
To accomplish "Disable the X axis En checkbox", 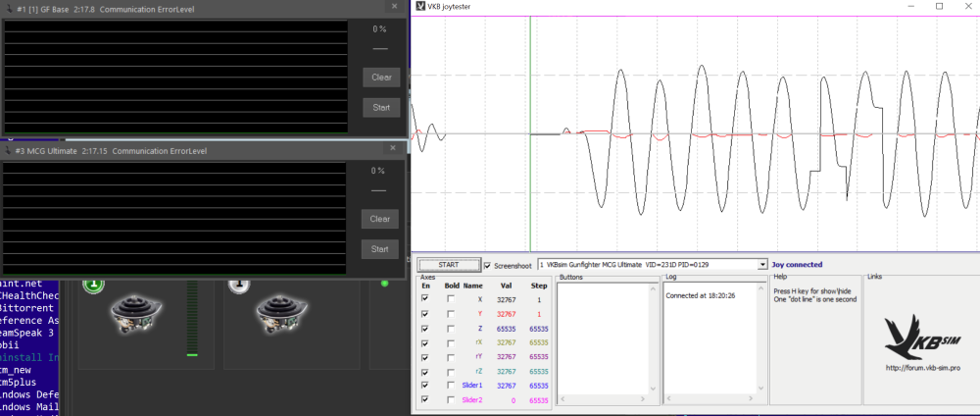I will (x=425, y=298).
